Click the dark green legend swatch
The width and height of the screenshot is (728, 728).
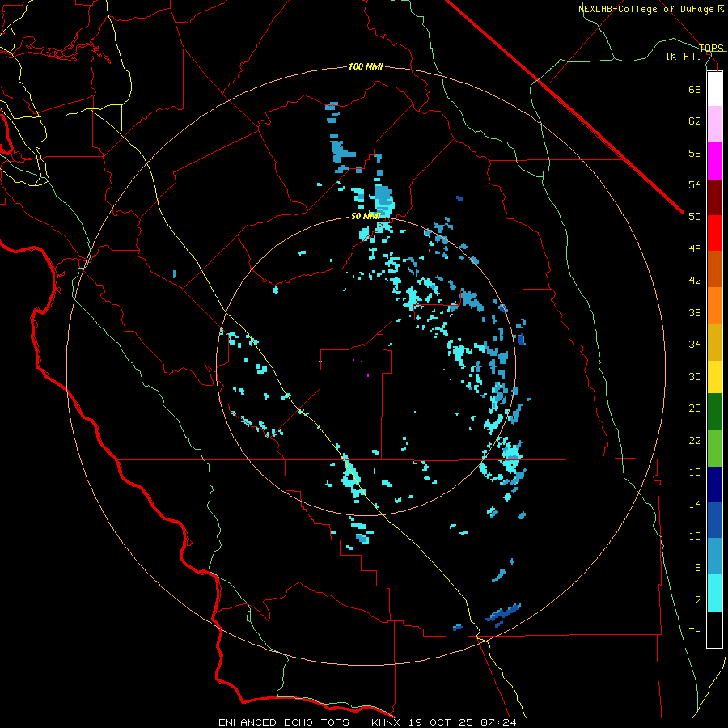714,412
